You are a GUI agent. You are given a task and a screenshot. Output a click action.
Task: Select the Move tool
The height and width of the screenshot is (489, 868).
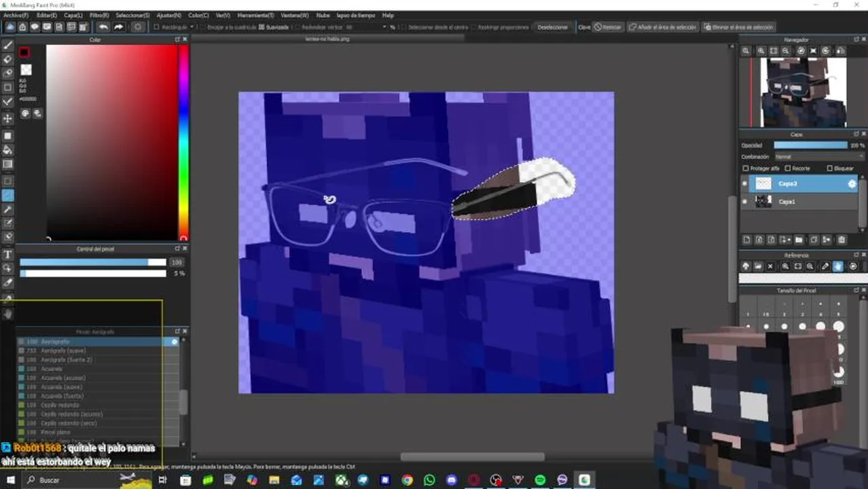pos(8,118)
